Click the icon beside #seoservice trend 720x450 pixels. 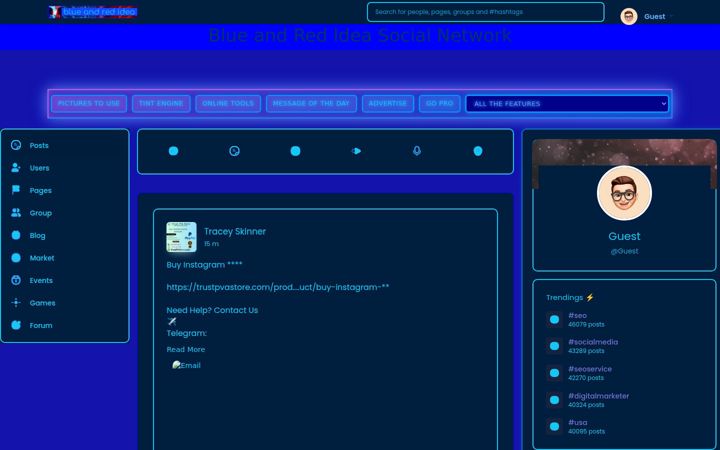point(555,373)
